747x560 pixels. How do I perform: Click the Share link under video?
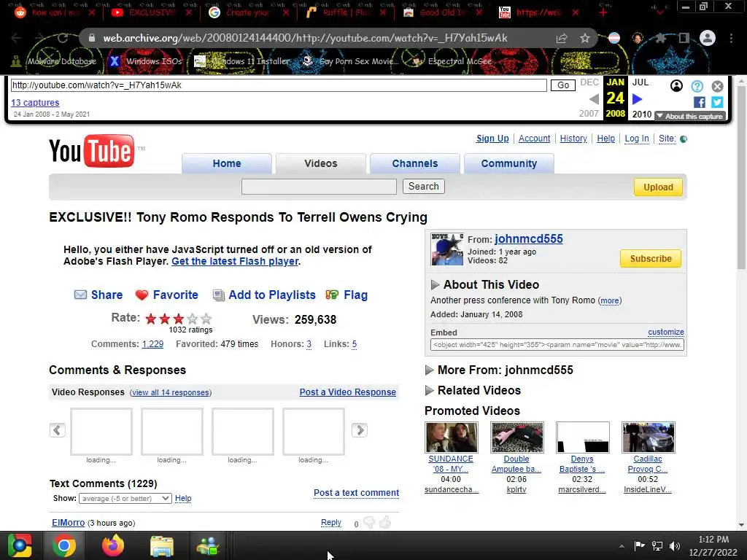[107, 295]
